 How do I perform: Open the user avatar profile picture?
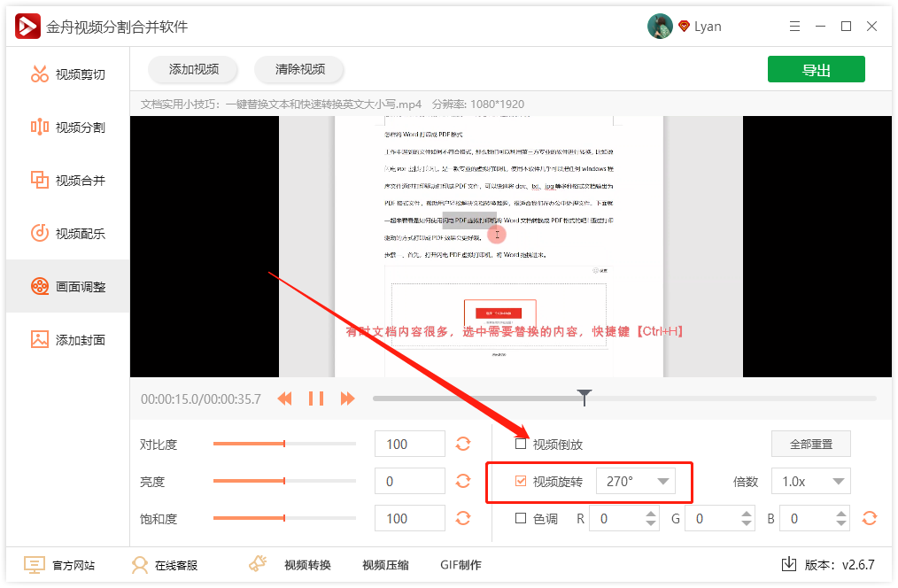tap(660, 27)
